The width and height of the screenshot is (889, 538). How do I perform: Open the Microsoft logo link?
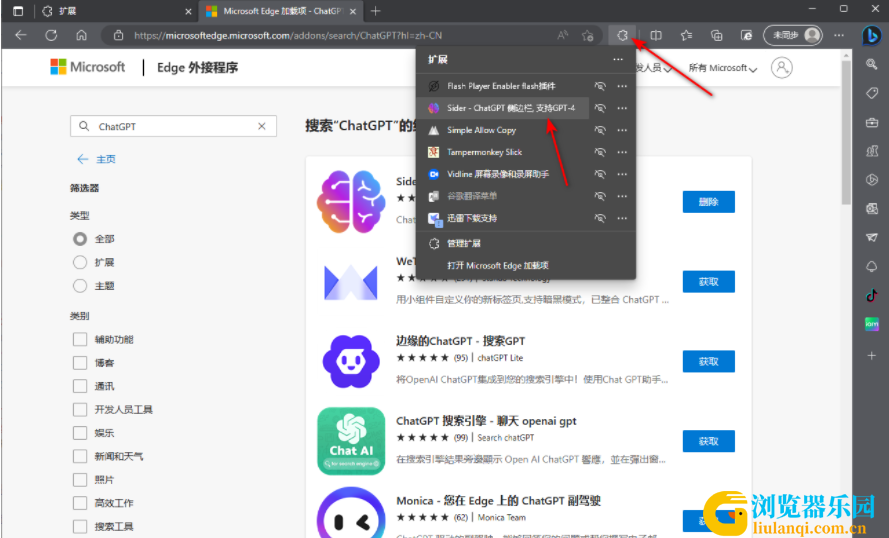coord(88,67)
